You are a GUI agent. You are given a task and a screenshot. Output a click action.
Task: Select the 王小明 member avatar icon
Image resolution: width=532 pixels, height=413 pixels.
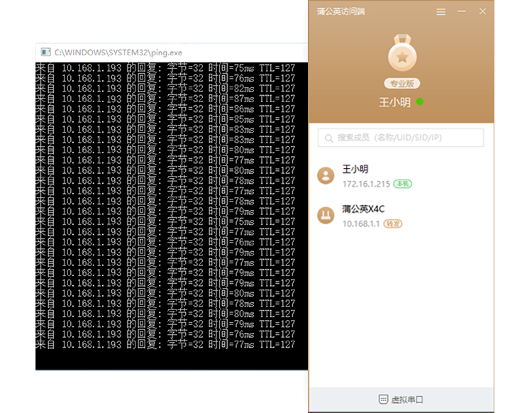(326, 175)
